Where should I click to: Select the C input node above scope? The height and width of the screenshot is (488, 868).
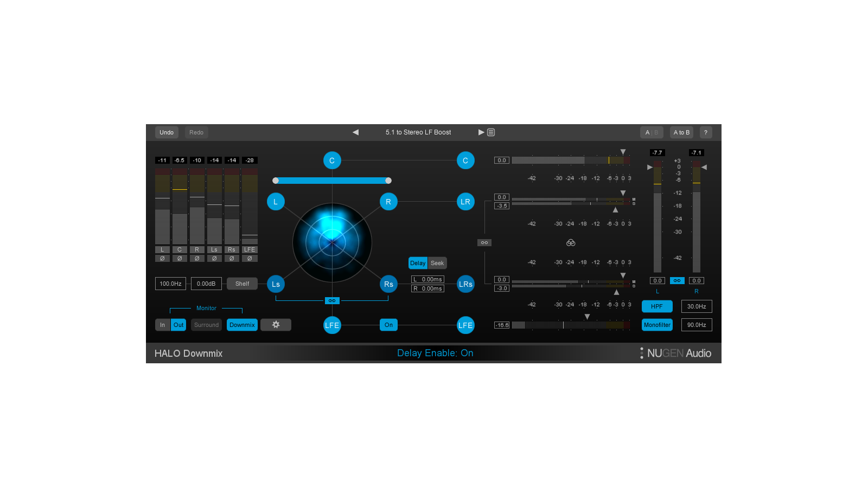pyautogui.click(x=332, y=160)
